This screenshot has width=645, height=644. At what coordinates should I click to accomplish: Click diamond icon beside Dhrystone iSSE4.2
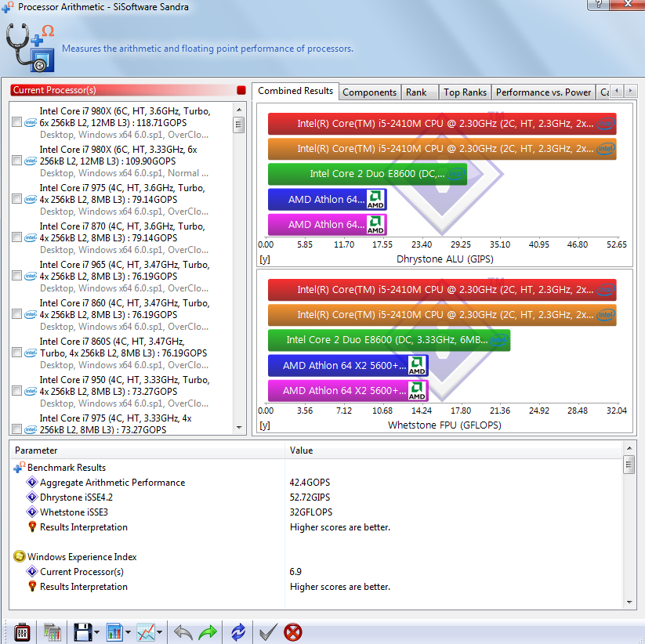pyautogui.click(x=31, y=497)
